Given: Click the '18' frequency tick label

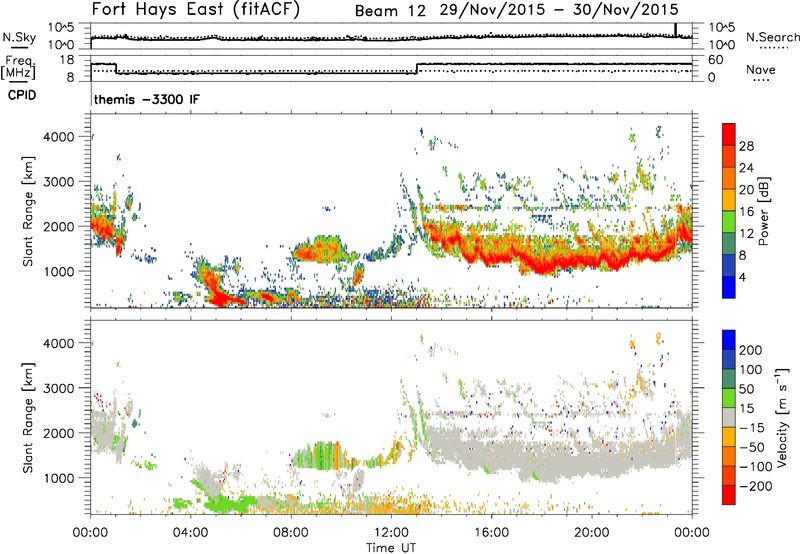Looking at the screenshot, I should (67, 60).
